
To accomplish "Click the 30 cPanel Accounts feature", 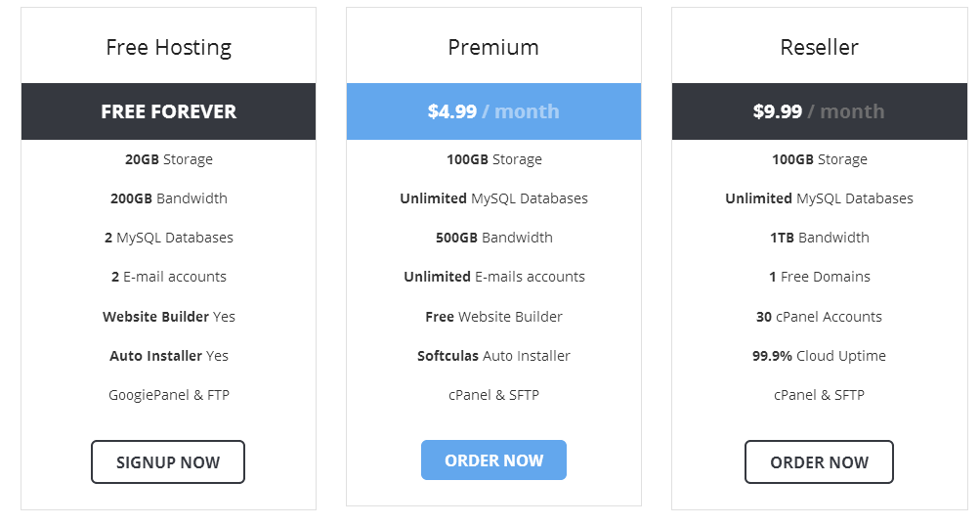I will (819, 317).
